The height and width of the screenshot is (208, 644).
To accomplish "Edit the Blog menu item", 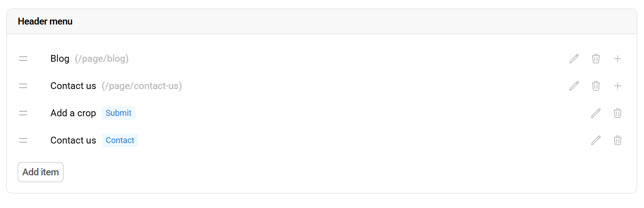I will 574,59.
